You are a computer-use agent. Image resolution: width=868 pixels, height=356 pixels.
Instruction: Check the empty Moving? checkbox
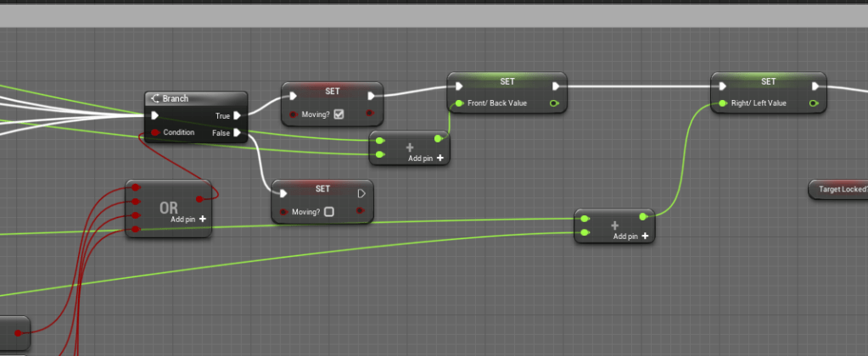pos(329,212)
